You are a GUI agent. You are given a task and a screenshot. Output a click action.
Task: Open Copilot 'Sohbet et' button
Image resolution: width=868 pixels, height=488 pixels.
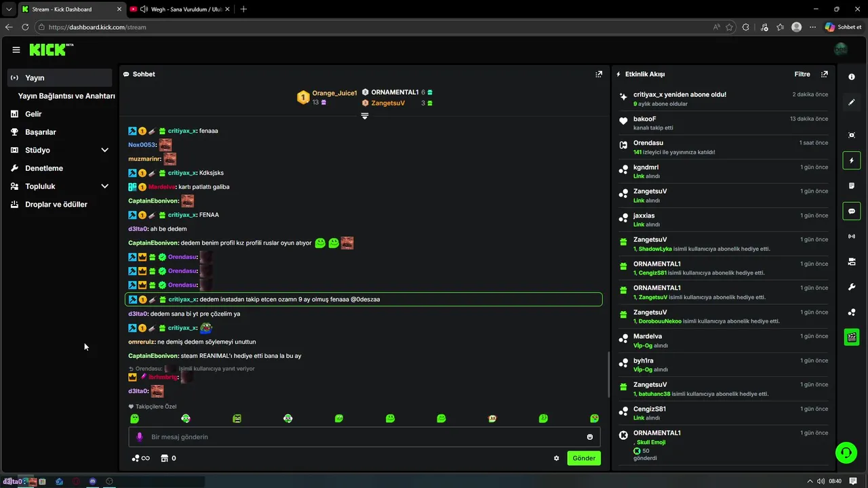click(844, 27)
